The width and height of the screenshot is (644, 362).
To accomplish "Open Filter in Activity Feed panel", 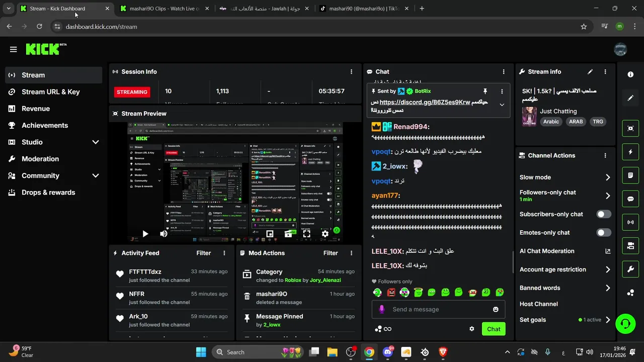I will click(204, 253).
